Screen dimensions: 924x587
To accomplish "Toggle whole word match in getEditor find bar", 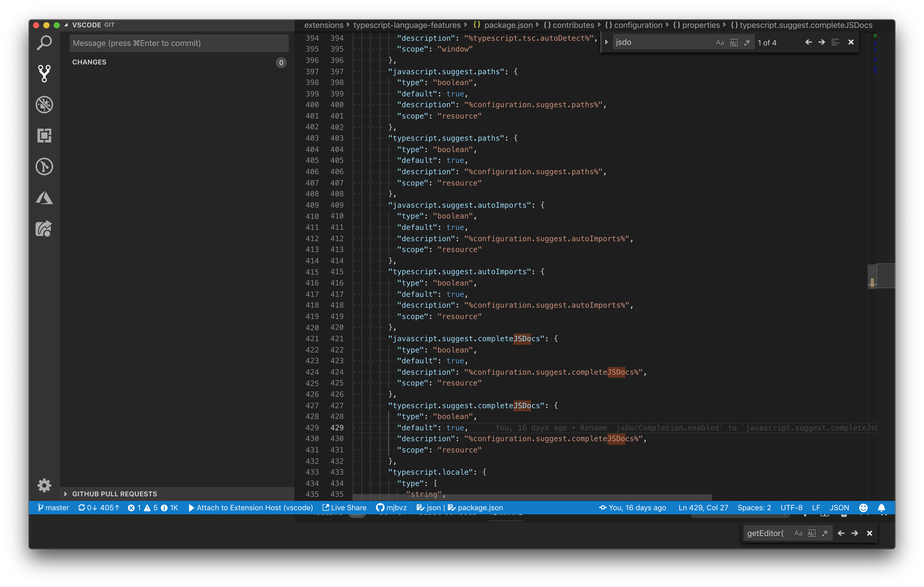I will point(812,533).
